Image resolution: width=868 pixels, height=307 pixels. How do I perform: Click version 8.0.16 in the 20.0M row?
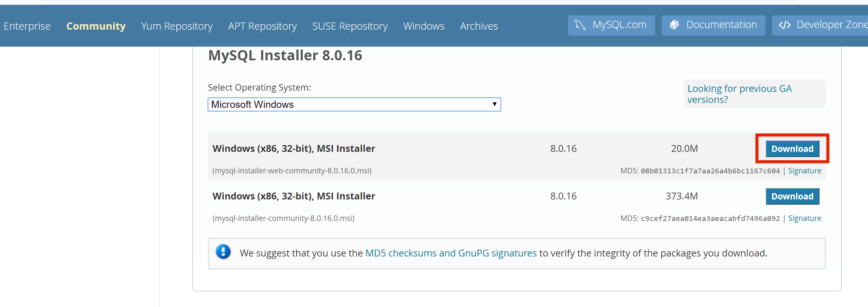563,148
